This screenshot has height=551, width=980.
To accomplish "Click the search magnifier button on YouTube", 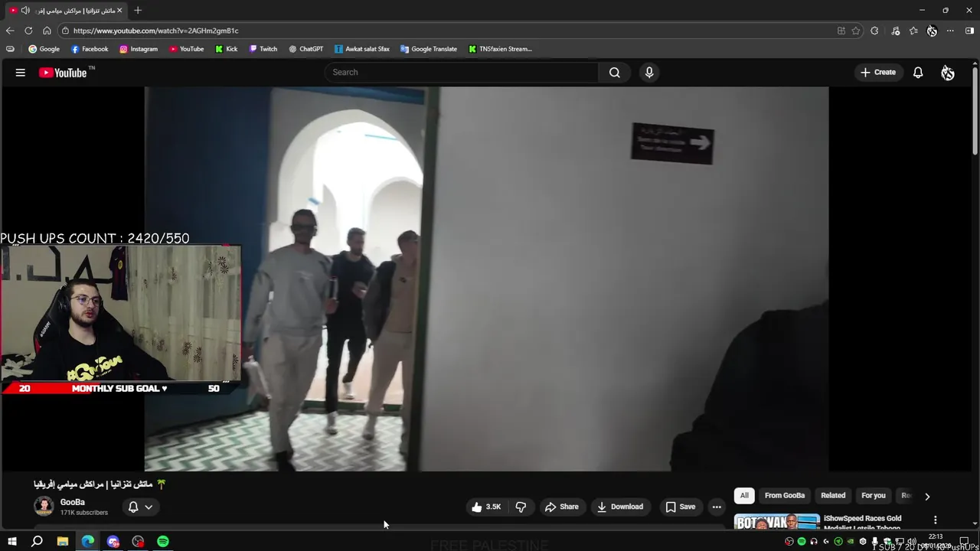I will [614, 72].
